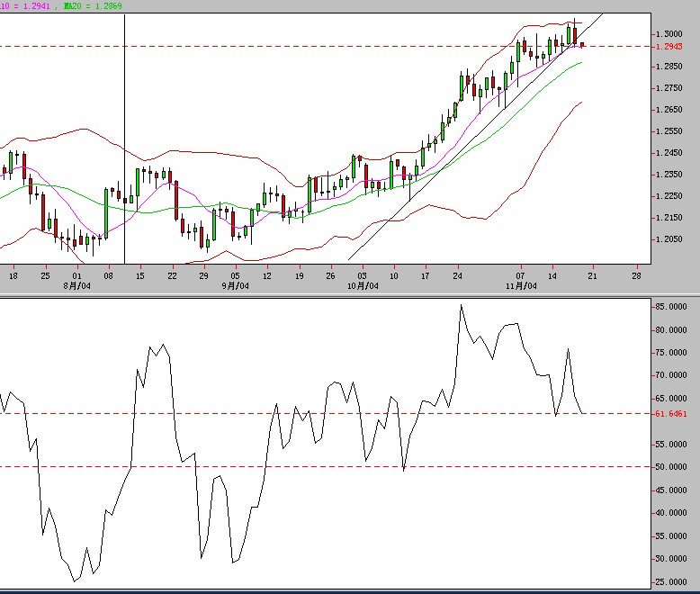Select the 10月/04 month label on time axis
This screenshot has height=594, width=700.
coord(363,285)
